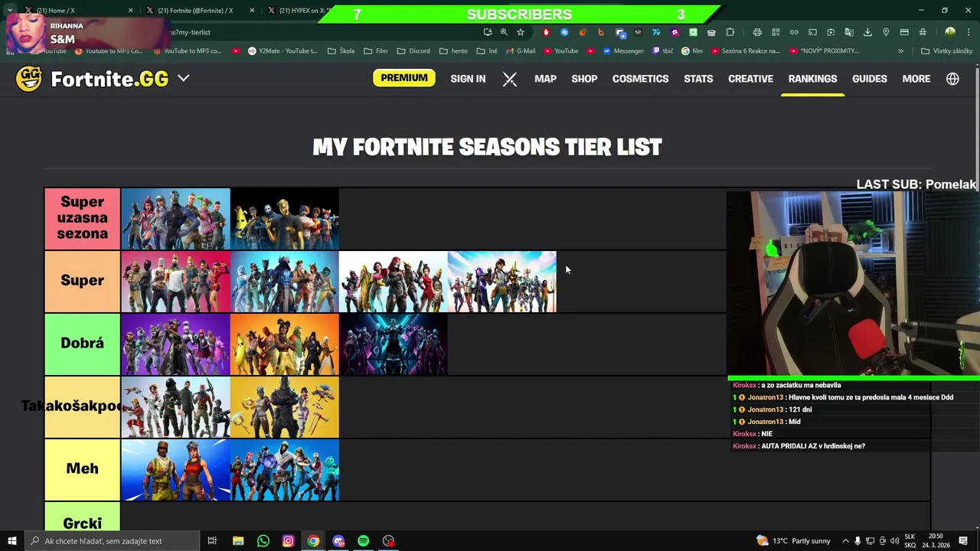Screen dimensions: 980x551
Task: Click the yellow PREMIUM button
Action: pyautogui.click(x=403, y=78)
